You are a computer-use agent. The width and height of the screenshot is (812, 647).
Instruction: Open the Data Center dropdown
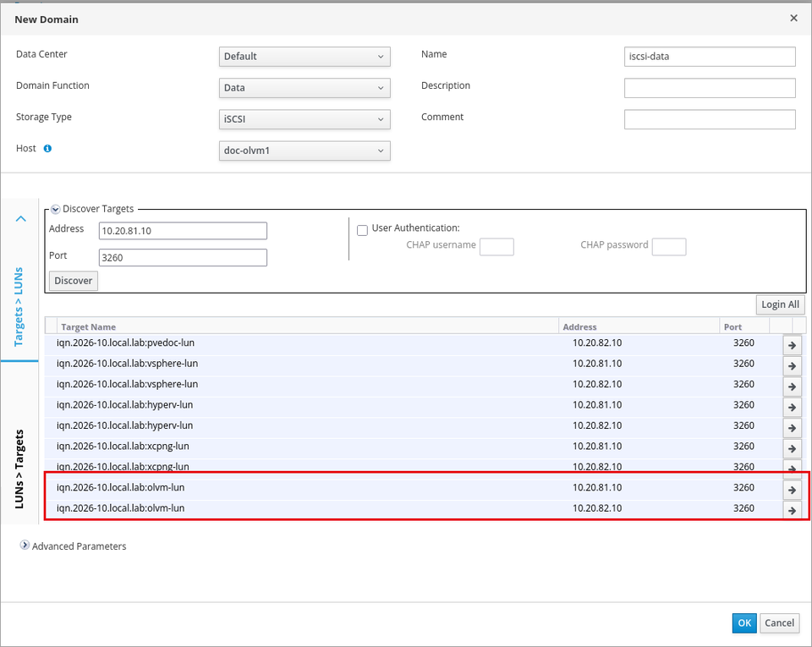click(304, 57)
